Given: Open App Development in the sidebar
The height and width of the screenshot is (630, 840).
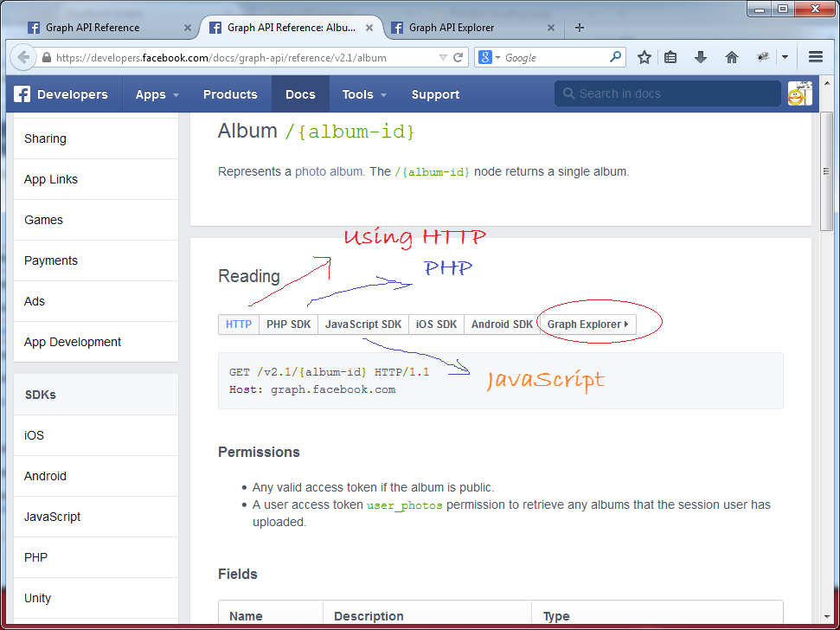Looking at the screenshot, I should point(96,343).
